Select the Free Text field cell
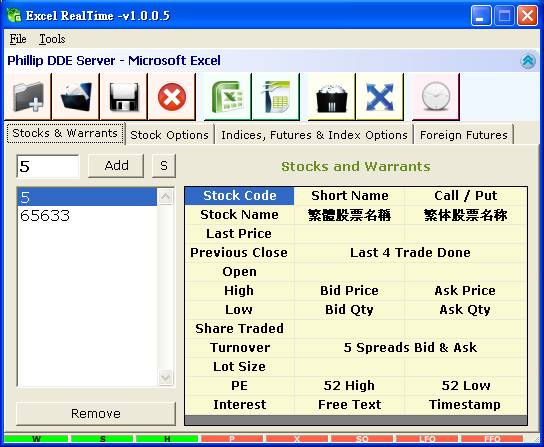The image size is (544, 447). click(x=349, y=405)
